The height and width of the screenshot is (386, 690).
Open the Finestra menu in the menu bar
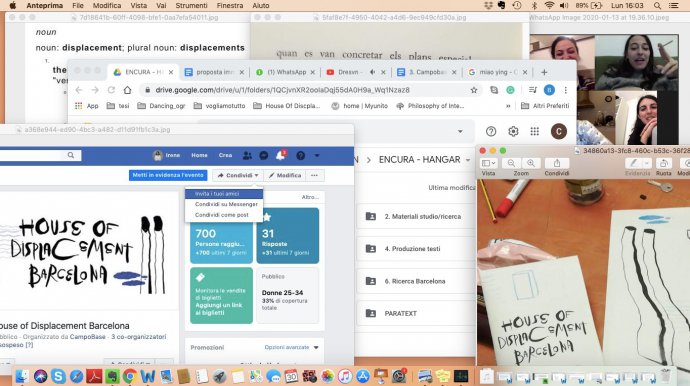[x=230, y=6]
